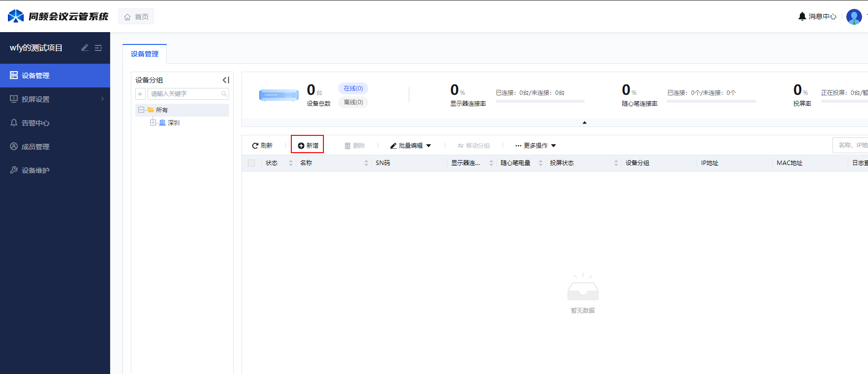
Task: Toggle the 离线(0) offline filter pill
Action: click(x=353, y=102)
